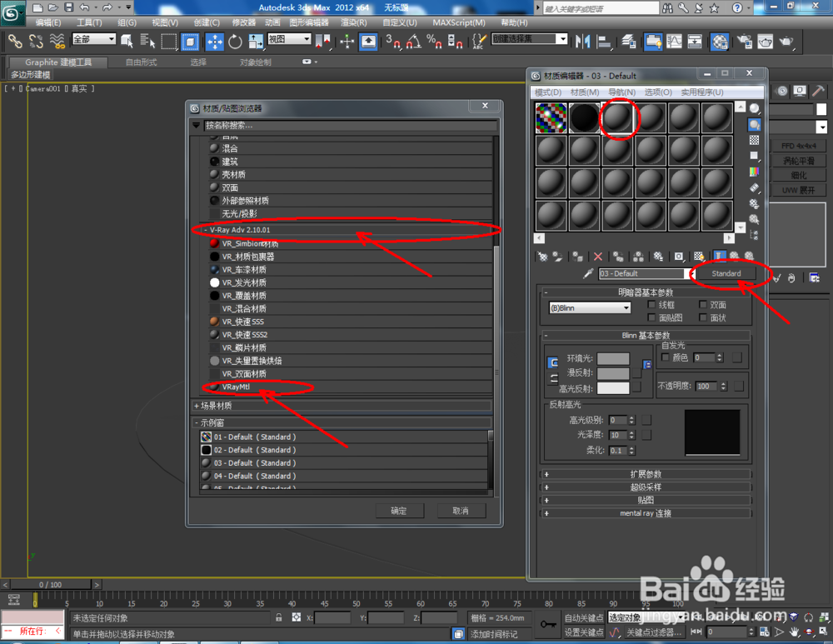Click the eyedropper pick material icon
This screenshot has width=833, height=644.
coord(588,273)
